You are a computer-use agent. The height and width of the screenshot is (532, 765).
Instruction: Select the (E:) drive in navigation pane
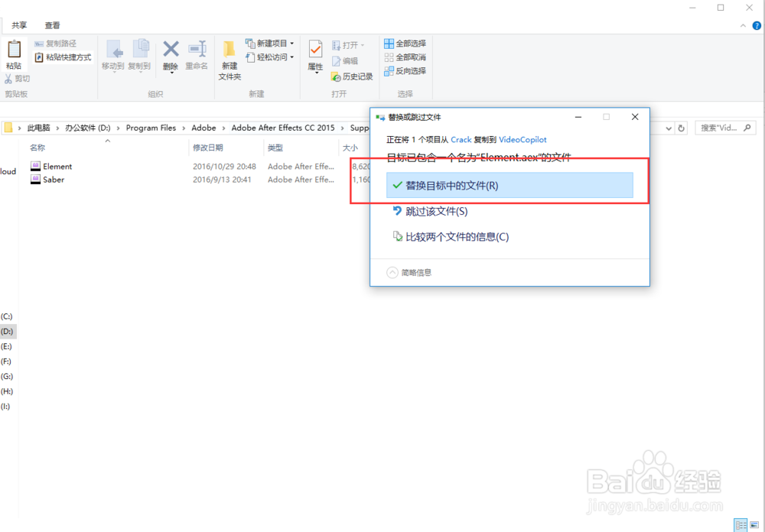(6, 346)
